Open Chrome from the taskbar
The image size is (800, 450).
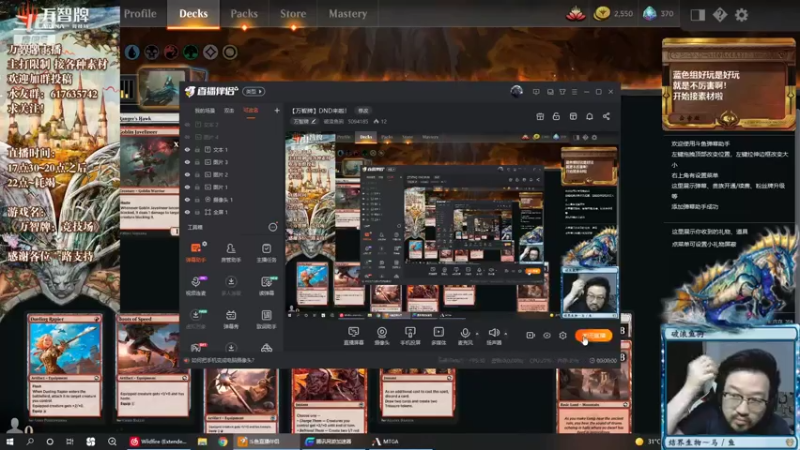click(223, 441)
